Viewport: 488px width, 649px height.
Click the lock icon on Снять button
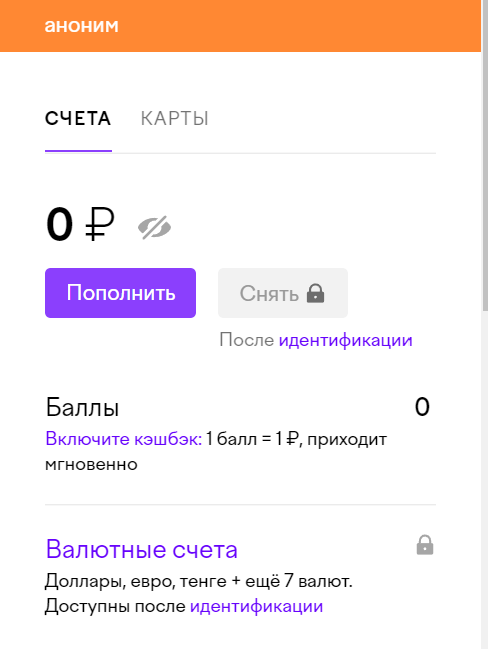tap(315, 293)
